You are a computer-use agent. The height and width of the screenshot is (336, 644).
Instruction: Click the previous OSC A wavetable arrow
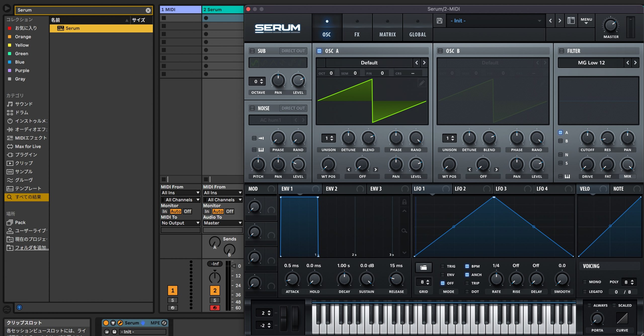pyautogui.click(x=417, y=63)
